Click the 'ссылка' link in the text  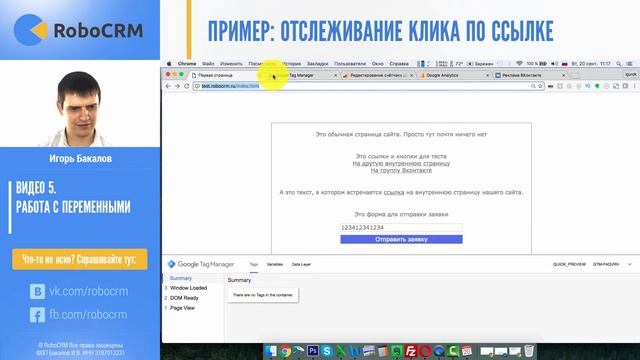pyautogui.click(x=394, y=192)
